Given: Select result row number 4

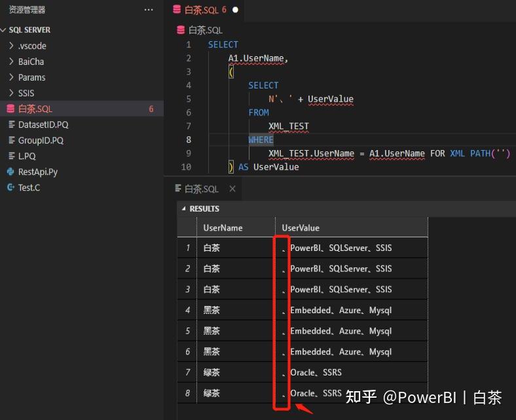Looking at the screenshot, I should [187, 310].
